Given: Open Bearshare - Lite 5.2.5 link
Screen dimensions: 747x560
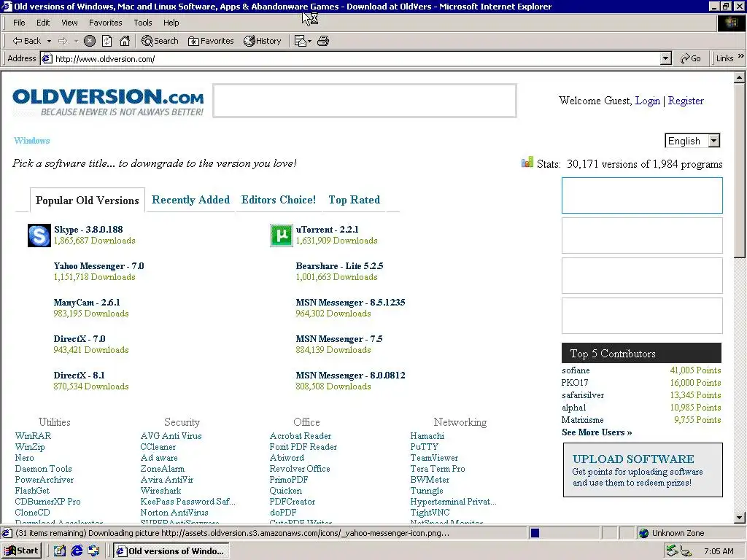Looking at the screenshot, I should pos(339,266).
